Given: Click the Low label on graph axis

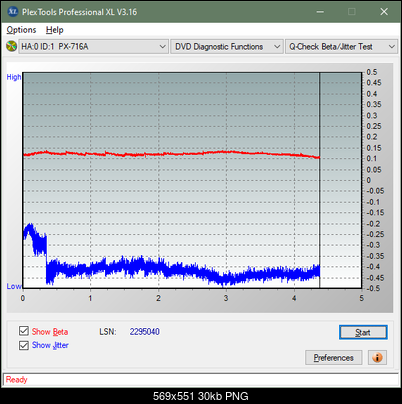Looking at the screenshot, I should pos(14,286).
